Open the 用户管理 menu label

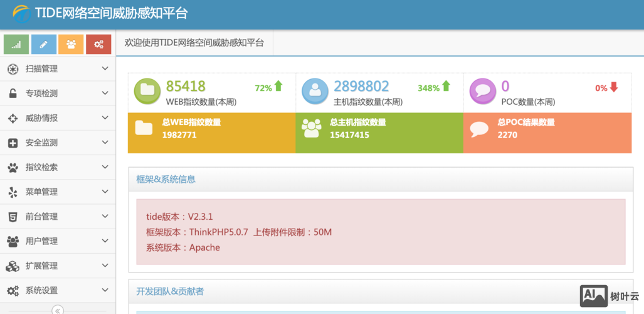coord(41,241)
